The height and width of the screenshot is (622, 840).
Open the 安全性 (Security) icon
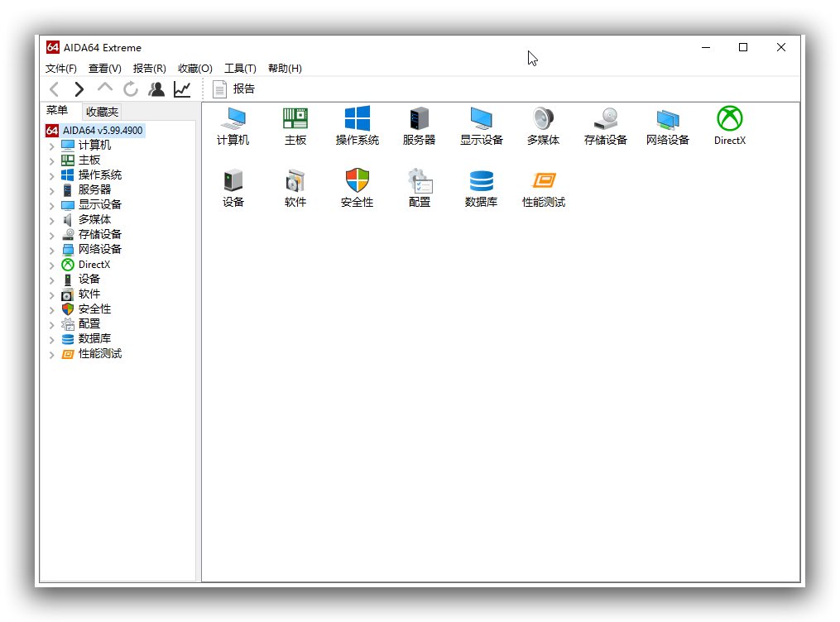click(x=357, y=185)
